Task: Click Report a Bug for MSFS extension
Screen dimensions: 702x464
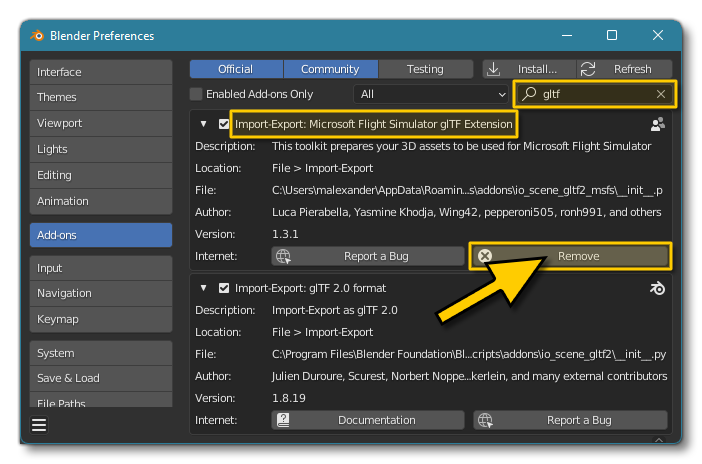Action: 368,256
